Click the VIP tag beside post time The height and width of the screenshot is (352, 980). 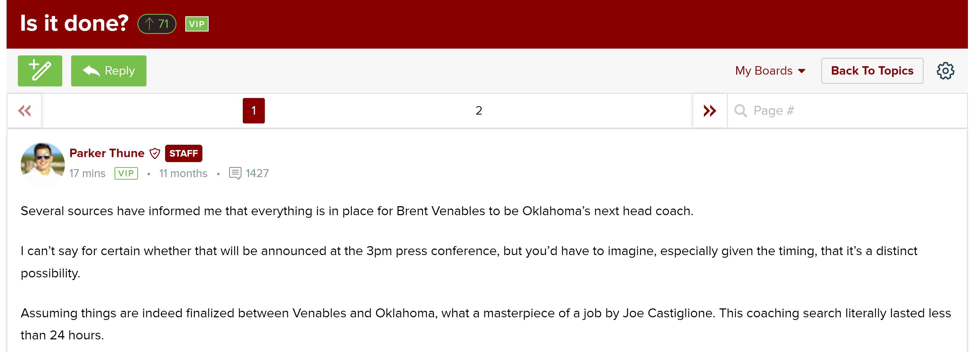click(x=126, y=173)
